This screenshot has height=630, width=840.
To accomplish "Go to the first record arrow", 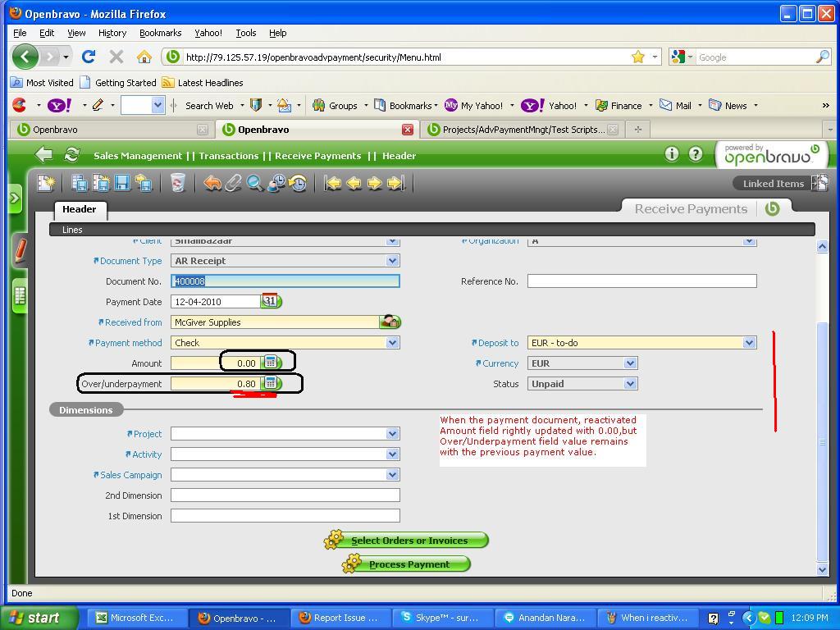I will (333, 183).
